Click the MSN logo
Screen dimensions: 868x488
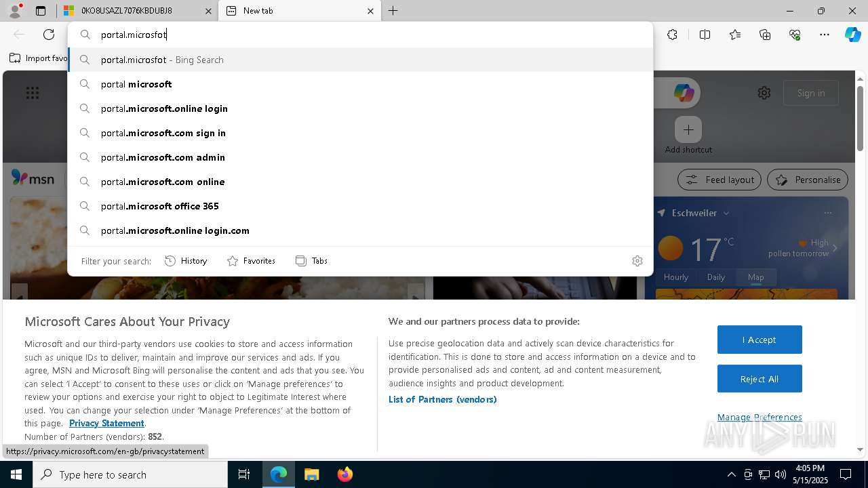33,178
